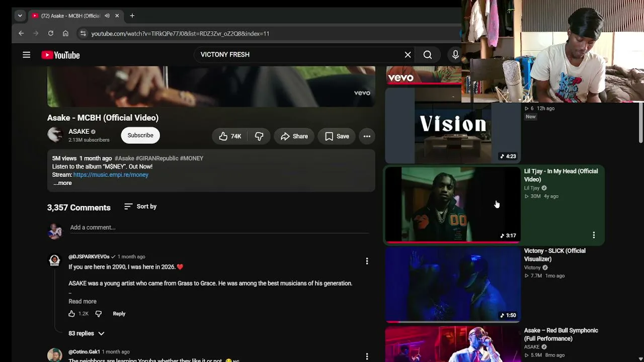The height and width of the screenshot is (362, 644).
Task: Play Asake Red Bull Symphonic thumbnail
Action: [453, 344]
